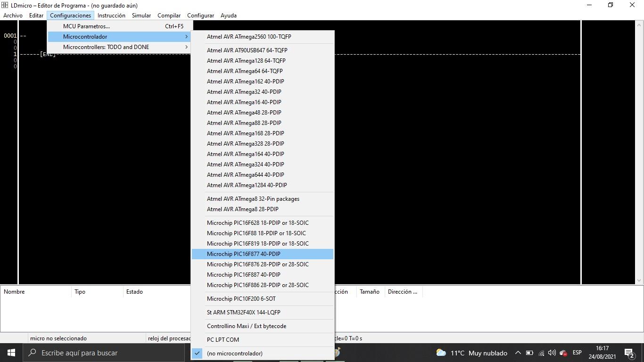This screenshot has height=362, width=644.
Task: Select Atmel AVR ATmega328 28-PDIP
Action: pyautogui.click(x=263, y=144)
